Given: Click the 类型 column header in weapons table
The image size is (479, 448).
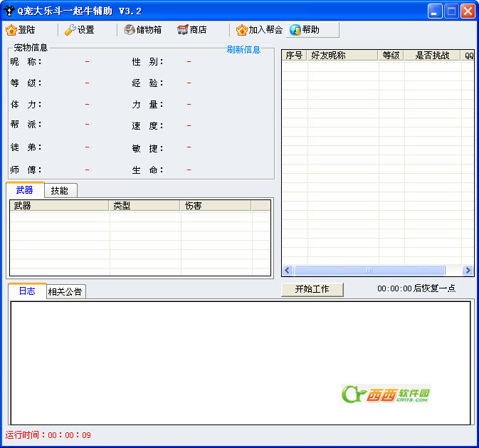Looking at the screenshot, I should (x=144, y=206).
